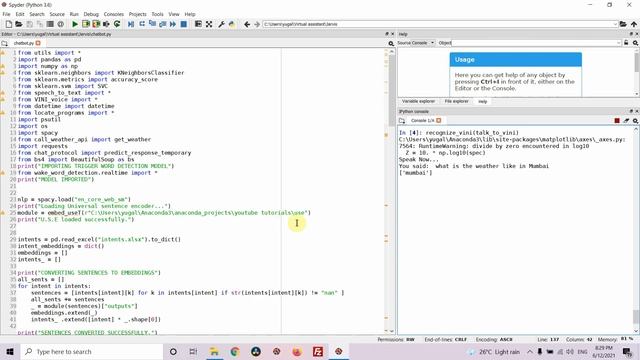
Task: Browse a working directory folder icon
Action: 623,24
